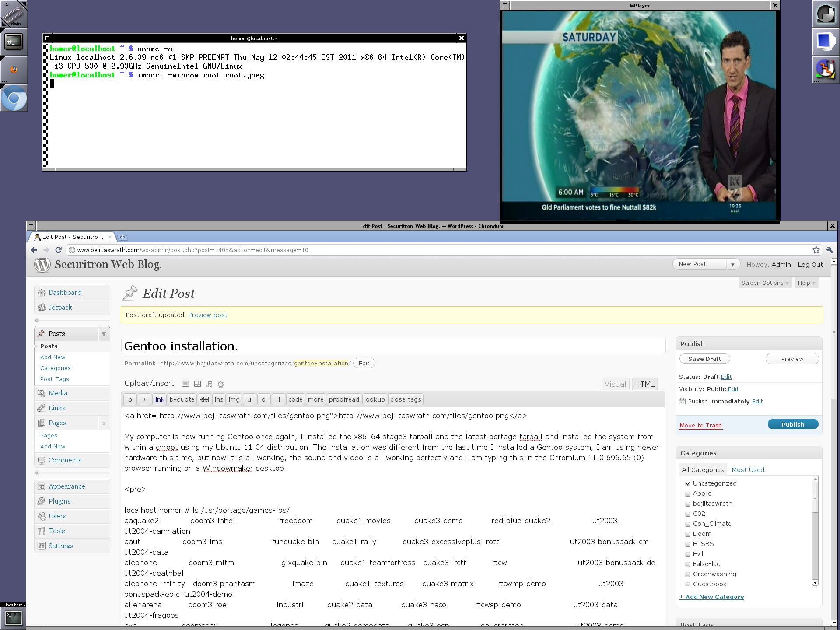Open the Chromium wrench menu
Image resolution: width=840 pixels, height=630 pixels.
click(829, 250)
